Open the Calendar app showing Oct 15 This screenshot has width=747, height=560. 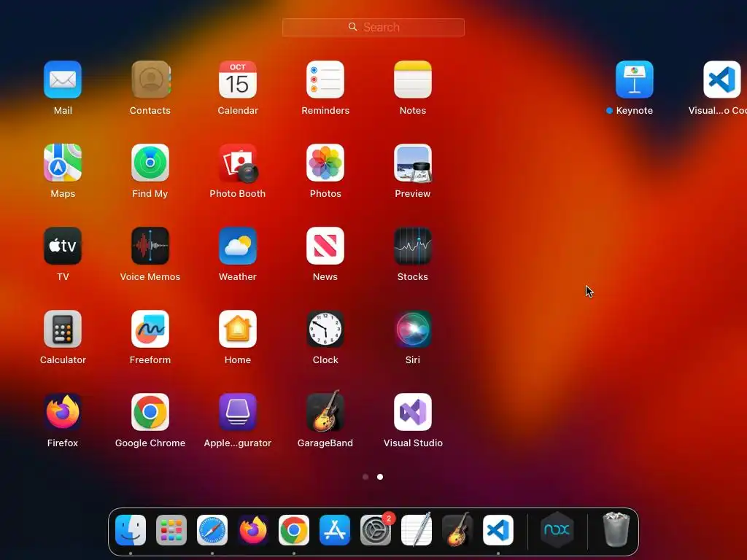pos(238,79)
